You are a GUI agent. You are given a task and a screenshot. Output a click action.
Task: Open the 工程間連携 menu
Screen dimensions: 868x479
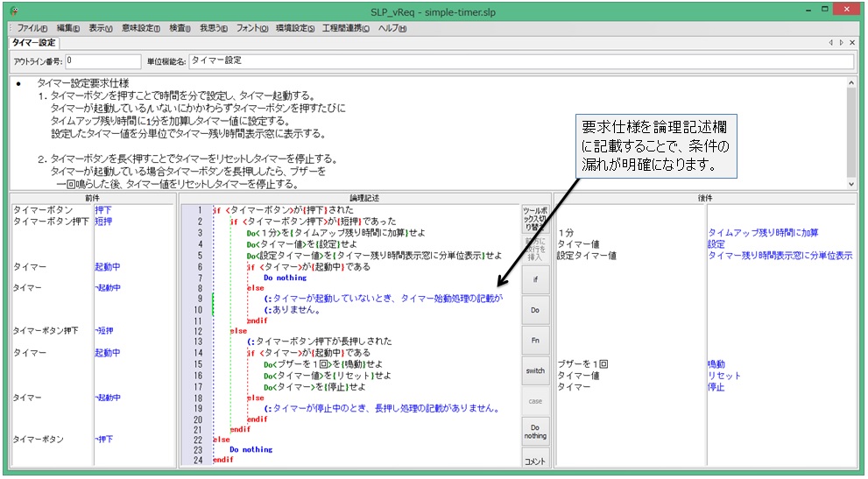(346, 28)
